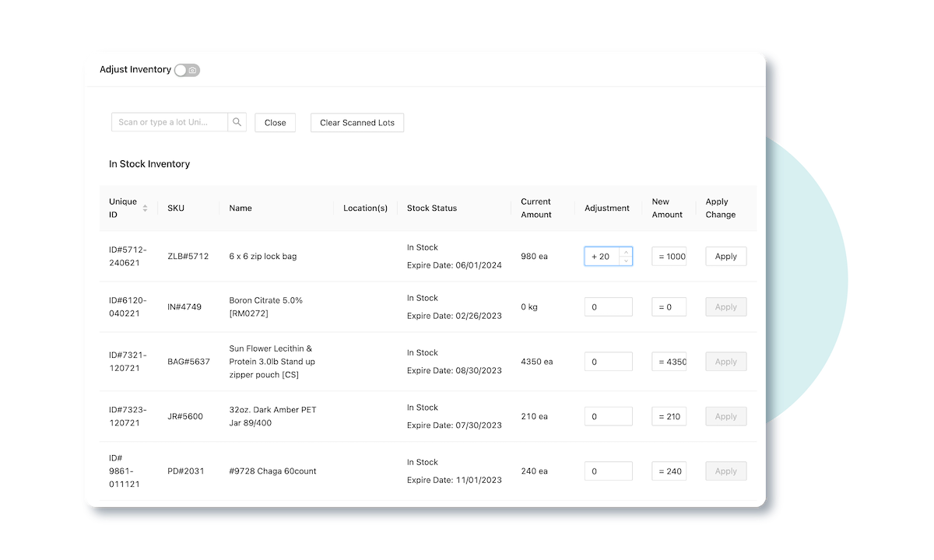Screen dimensions: 934x560
Task: Increment the zip lock bag adjustment stepper
Action: 626,252
